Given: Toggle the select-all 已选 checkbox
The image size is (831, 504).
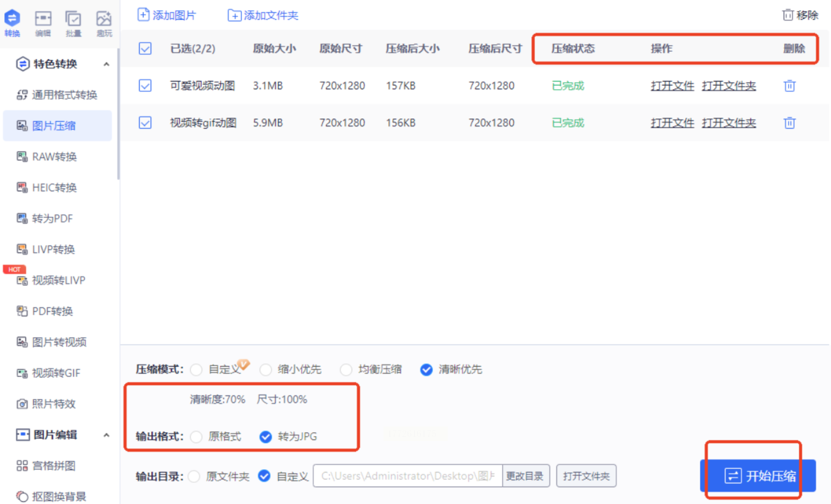Looking at the screenshot, I should click(x=145, y=48).
